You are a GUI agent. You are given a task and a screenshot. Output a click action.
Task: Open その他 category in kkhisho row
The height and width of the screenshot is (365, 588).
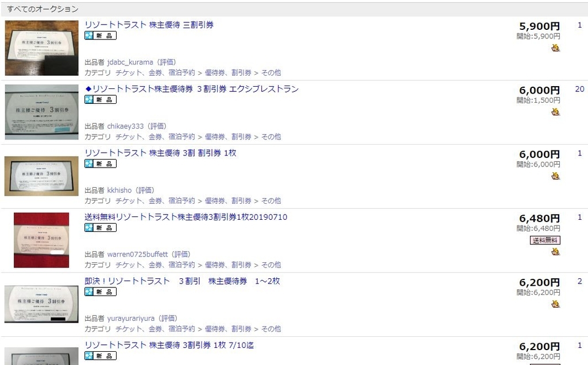271,201
